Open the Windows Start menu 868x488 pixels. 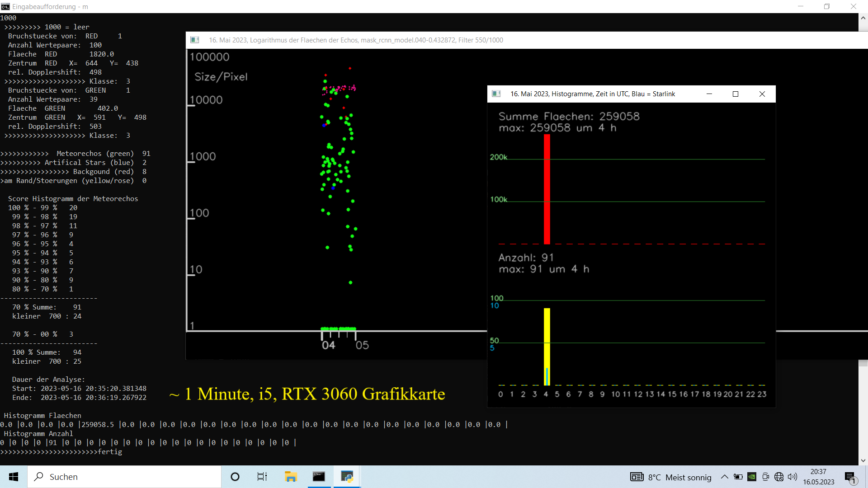(14, 477)
